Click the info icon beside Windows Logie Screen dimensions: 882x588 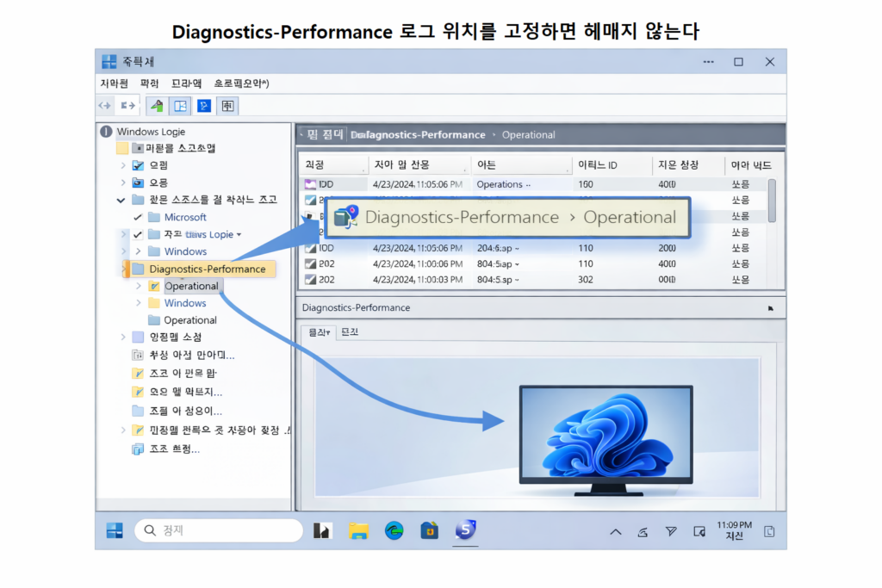click(106, 132)
